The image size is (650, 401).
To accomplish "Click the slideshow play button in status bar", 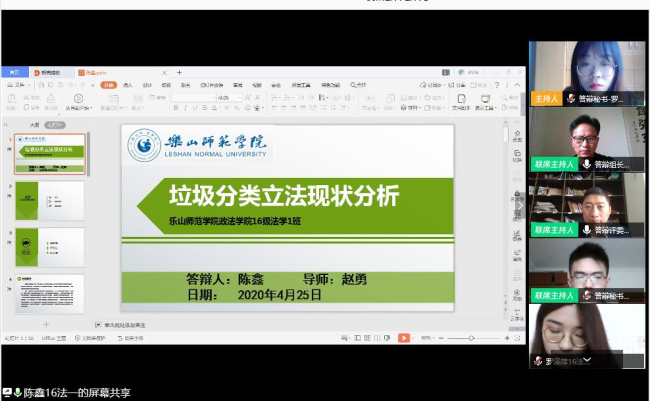I will [404, 338].
